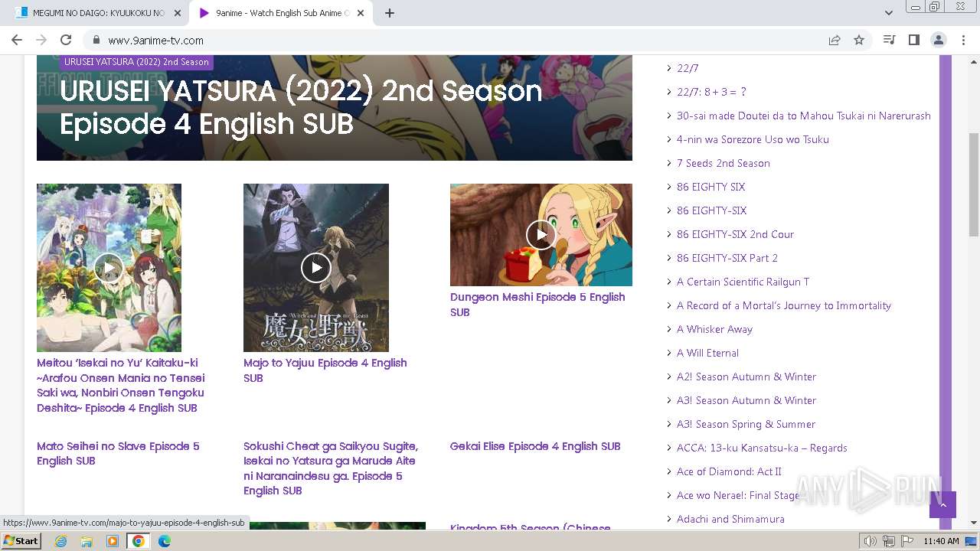Open the media control icon in toolbar
Viewport: 980px width, 551px height.
click(x=889, y=40)
